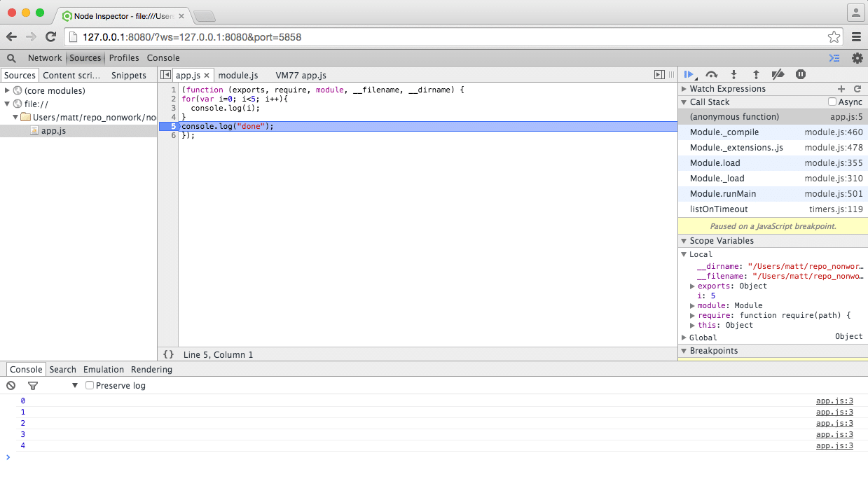
Task: Open DevTools settings gear
Action: (x=857, y=58)
